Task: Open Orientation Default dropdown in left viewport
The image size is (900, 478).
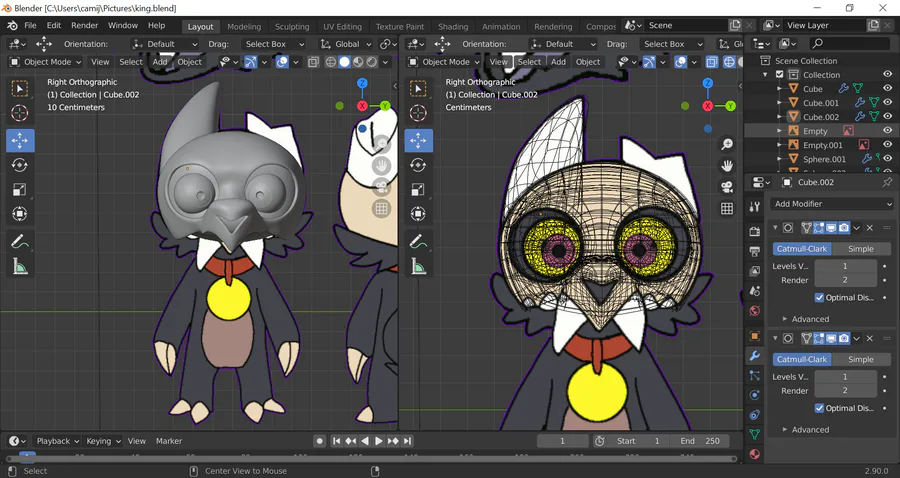Action: (164, 44)
